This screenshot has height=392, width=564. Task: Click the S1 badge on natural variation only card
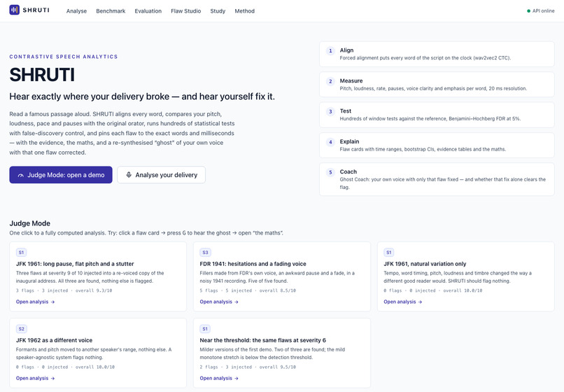(x=389, y=252)
